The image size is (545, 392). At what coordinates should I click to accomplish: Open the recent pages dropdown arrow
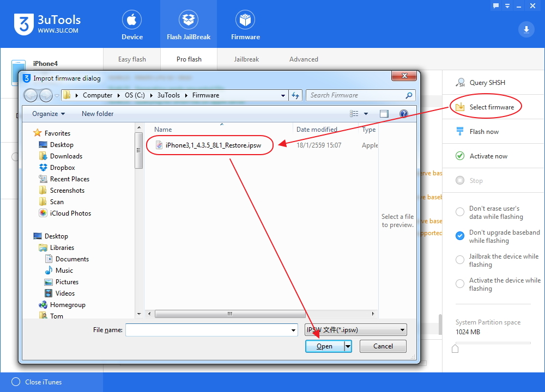click(x=57, y=95)
